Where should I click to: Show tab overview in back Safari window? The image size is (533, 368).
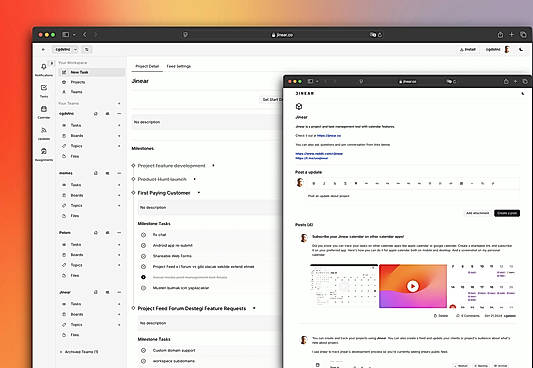point(523,35)
